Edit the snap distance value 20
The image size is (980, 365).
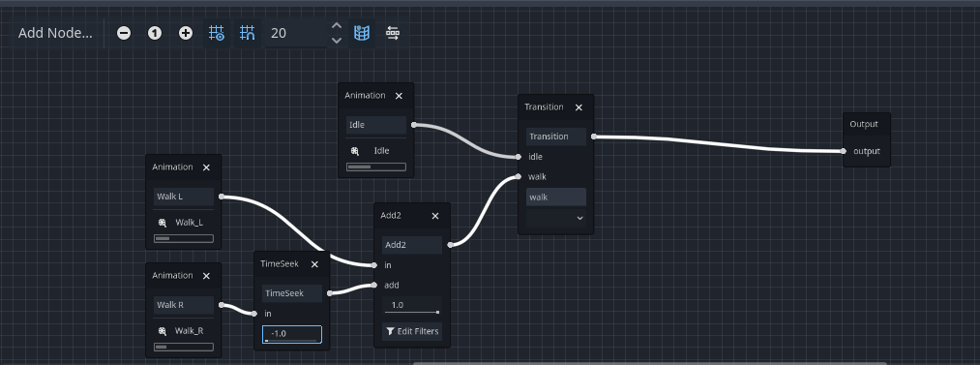click(296, 33)
